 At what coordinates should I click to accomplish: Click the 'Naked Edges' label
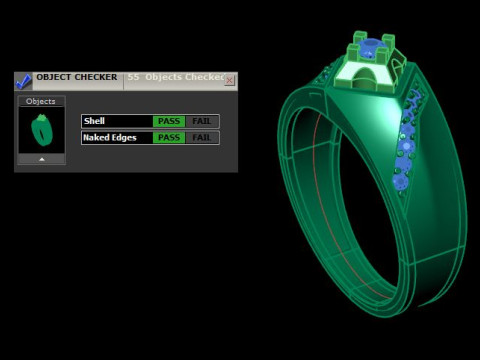110,138
